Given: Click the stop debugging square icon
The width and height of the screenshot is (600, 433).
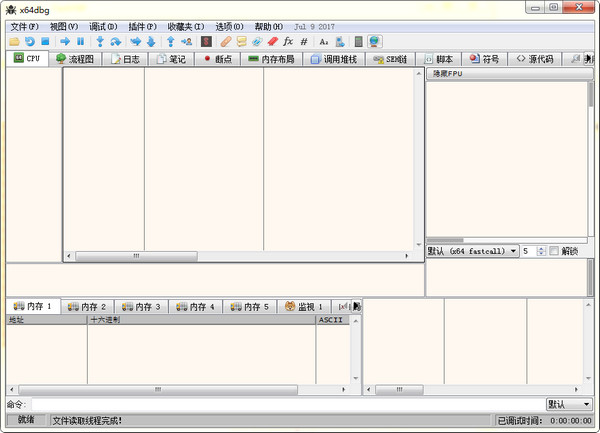Looking at the screenshot, I should [x=46, y=42].
